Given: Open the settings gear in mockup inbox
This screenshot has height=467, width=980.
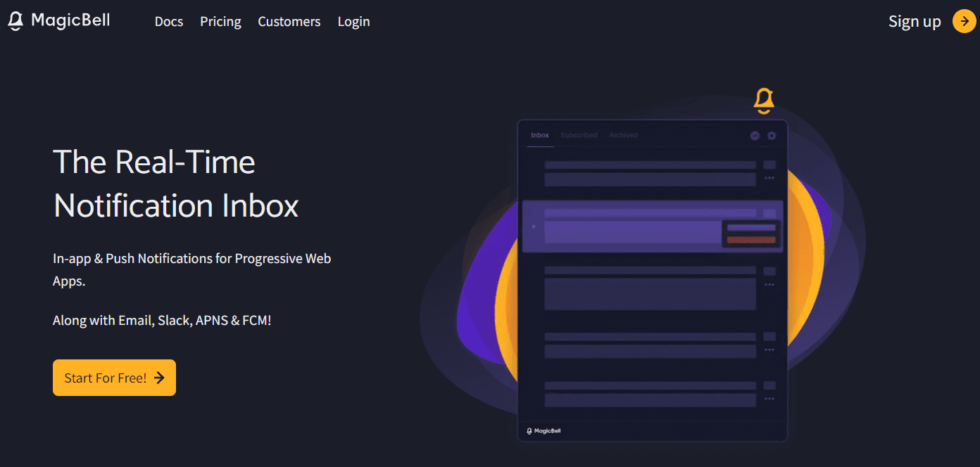Looking at the screenshot, I should 772,136.
